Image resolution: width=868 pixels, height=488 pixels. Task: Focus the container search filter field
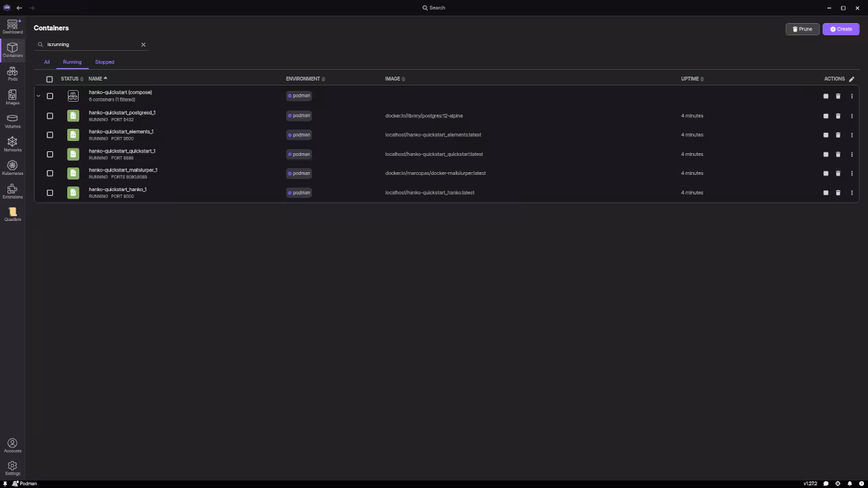point(92,45)
